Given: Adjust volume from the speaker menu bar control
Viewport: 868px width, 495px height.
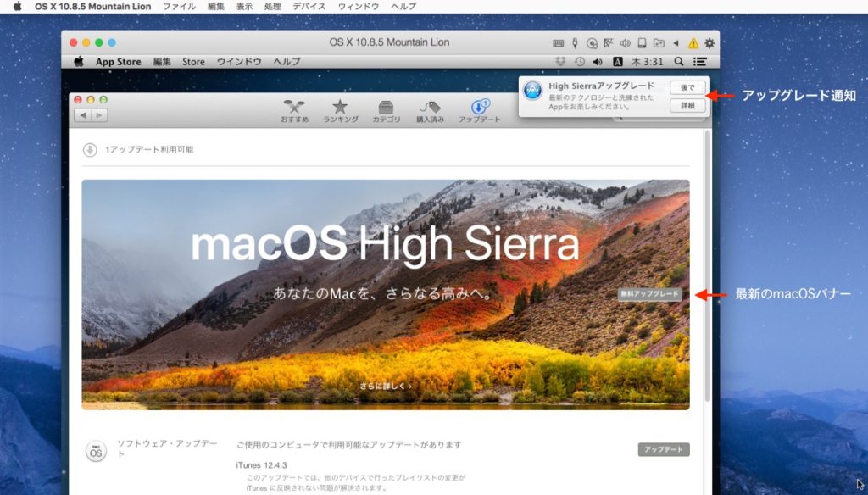Looking at the screenshot, I should pyautogui.click(x=596, y=61).
